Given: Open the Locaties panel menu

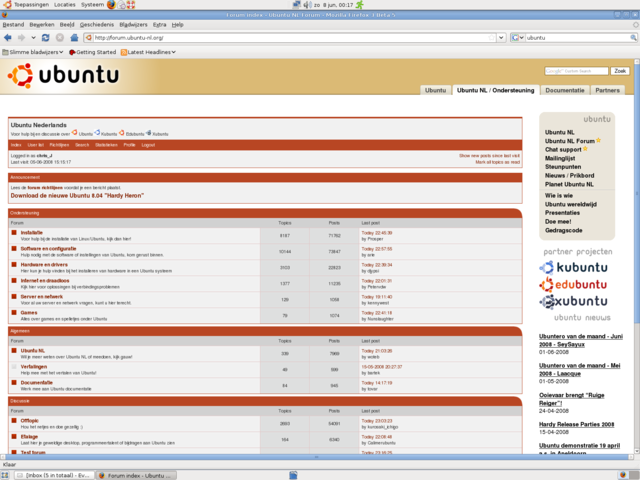Looking at the screenshot, I should pos(64,4).
